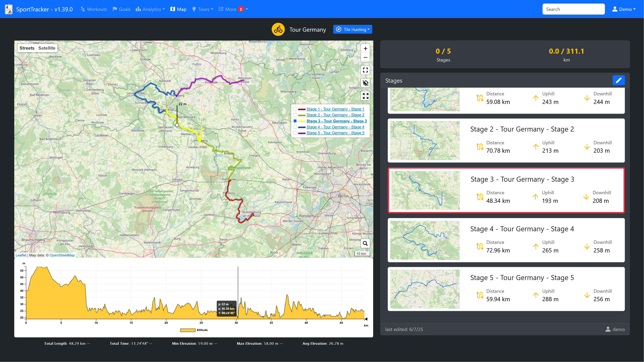Click the purple Stage 5 color line swatch
Screen dimensions: 644x362
click(x=302, y=133)
